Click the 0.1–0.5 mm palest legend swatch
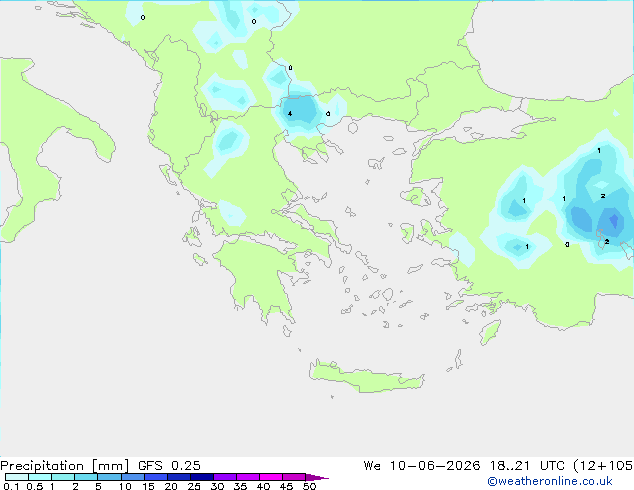The image size is (634, 490). [17, 477]
